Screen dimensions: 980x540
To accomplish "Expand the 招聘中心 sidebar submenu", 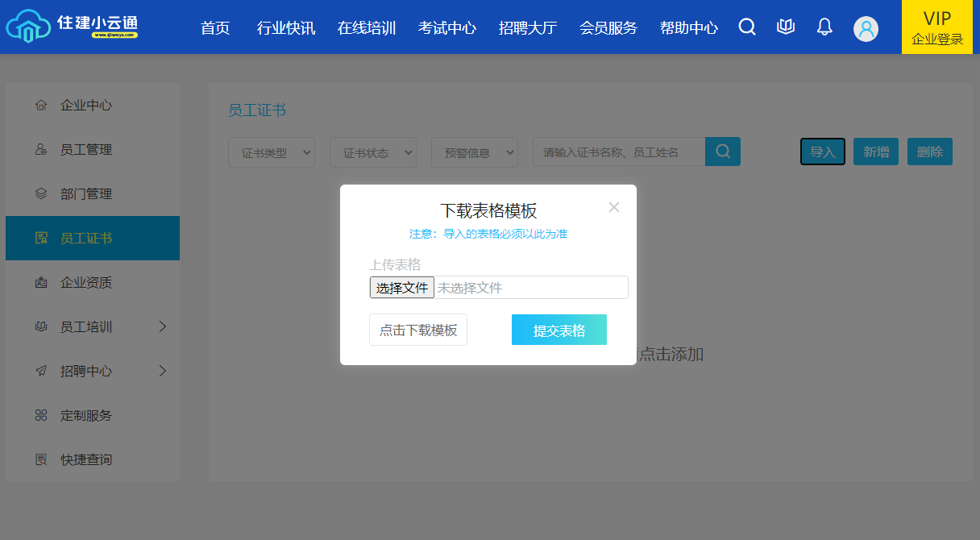I will pyautogui.click(x=163, y=371).
